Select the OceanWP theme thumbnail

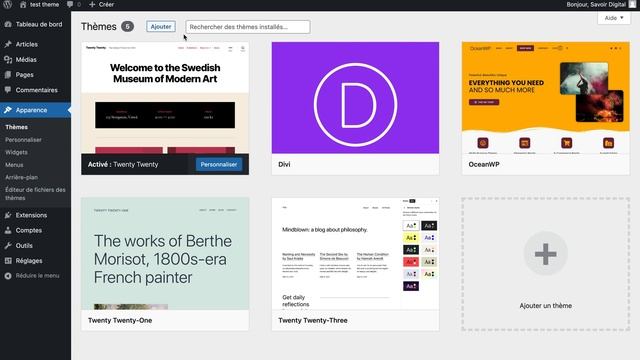(x=546, y=98)
